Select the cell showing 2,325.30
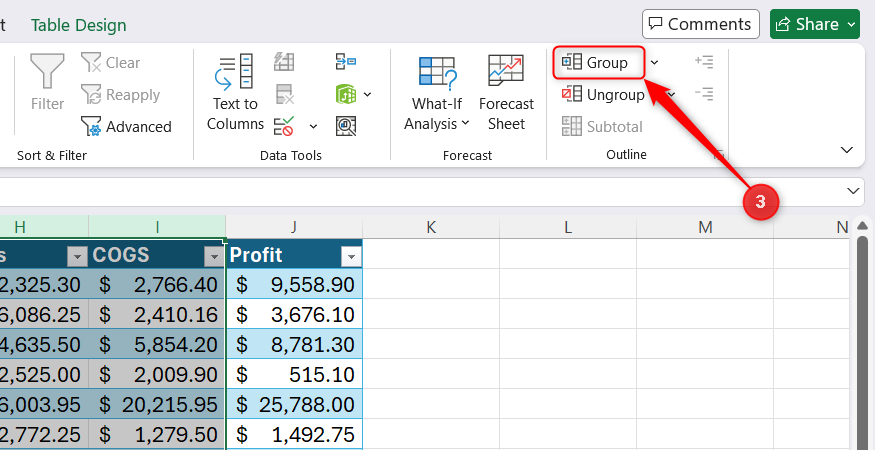875x450 pixels. 44,284
